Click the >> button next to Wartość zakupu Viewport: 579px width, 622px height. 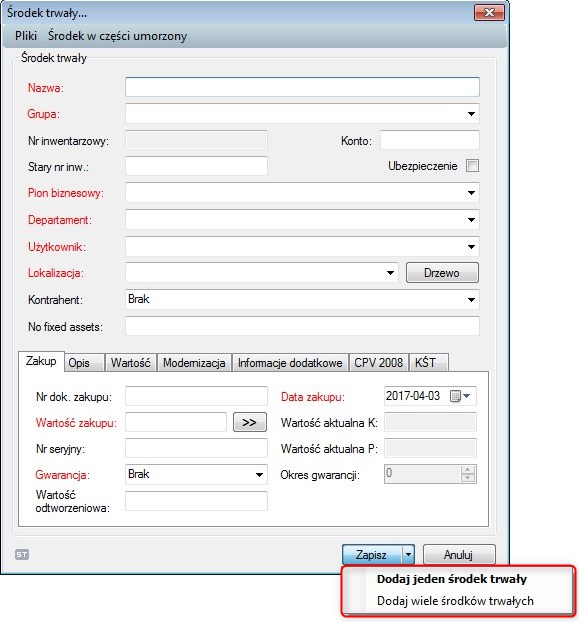pos(249,422)
